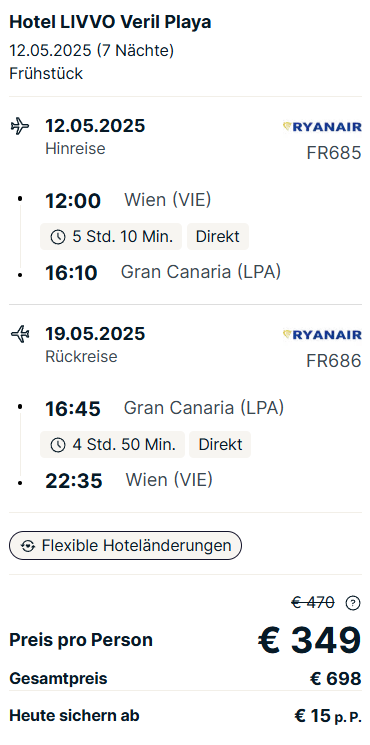Click the 4 Std. 50 Min. duration badge
The height and width of the screenshot is (745, 370).
point(112,445)
